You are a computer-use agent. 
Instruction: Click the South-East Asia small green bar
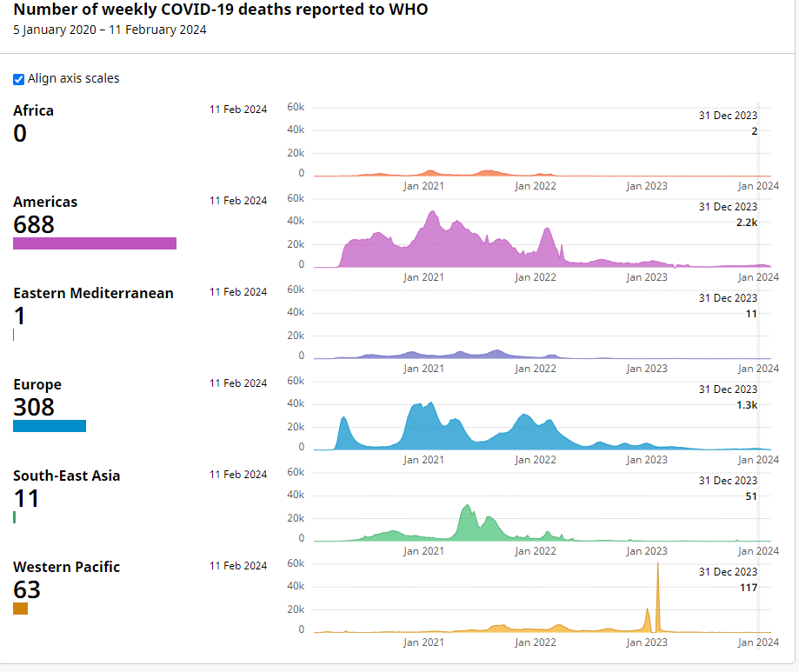pyautogui.click(x=15, y=517)
